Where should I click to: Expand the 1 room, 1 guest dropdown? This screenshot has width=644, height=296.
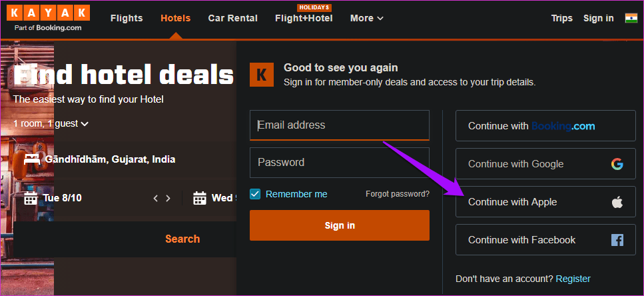51,123
